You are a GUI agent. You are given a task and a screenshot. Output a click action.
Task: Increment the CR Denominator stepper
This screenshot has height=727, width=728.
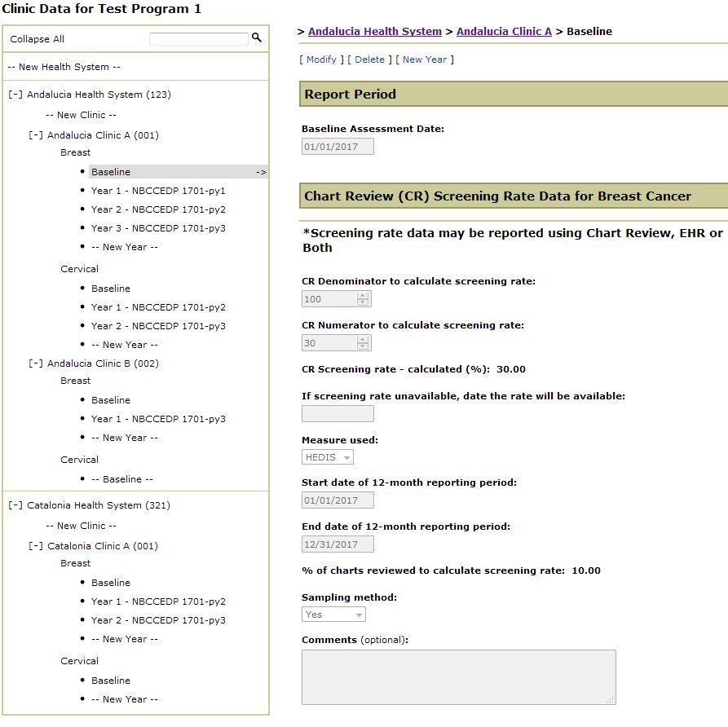363,296
